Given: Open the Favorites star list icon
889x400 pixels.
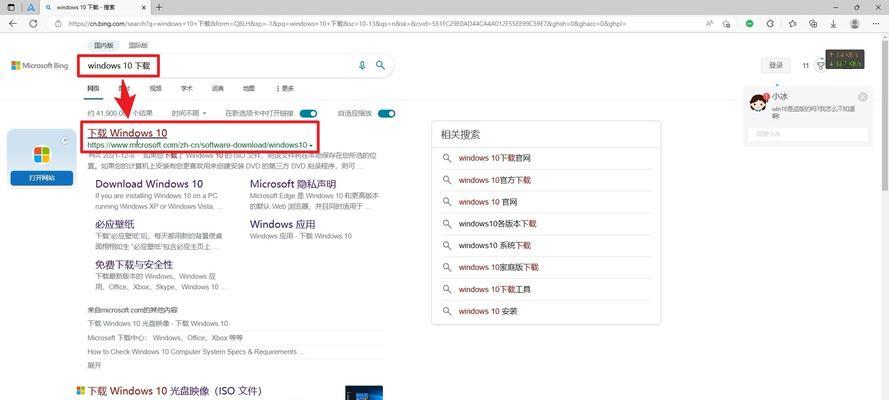Looking at the screenshot, I should coord(792,24).
